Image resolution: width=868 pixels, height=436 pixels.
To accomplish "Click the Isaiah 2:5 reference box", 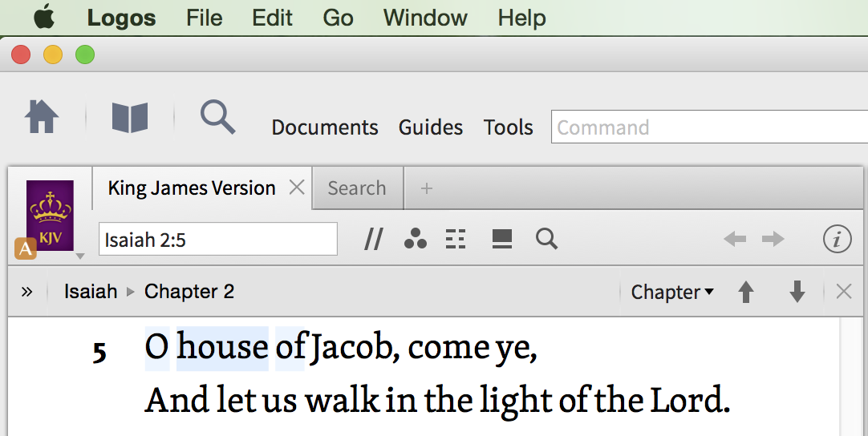I will tap(218, 239).
